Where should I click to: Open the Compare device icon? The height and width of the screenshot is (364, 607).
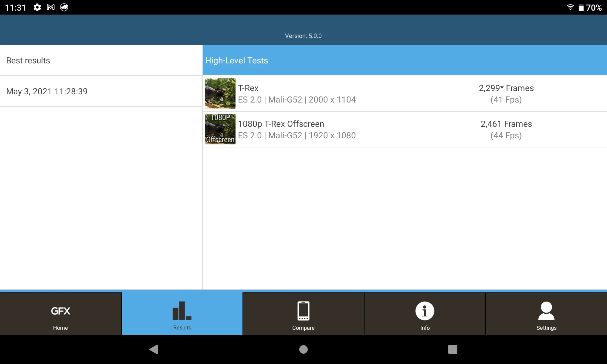[303, 311]
